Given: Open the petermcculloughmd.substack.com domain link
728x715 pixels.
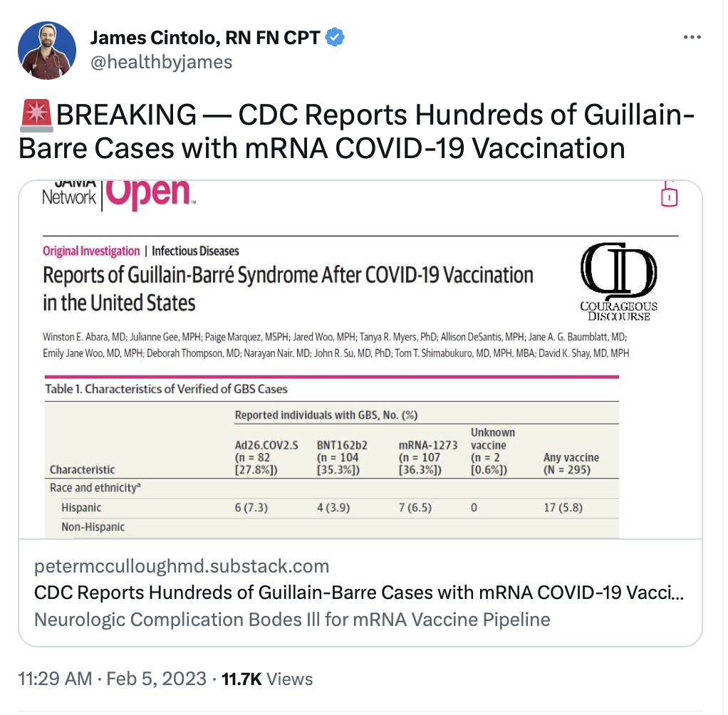Looking at the screenshot, I should tap(182, 566).
